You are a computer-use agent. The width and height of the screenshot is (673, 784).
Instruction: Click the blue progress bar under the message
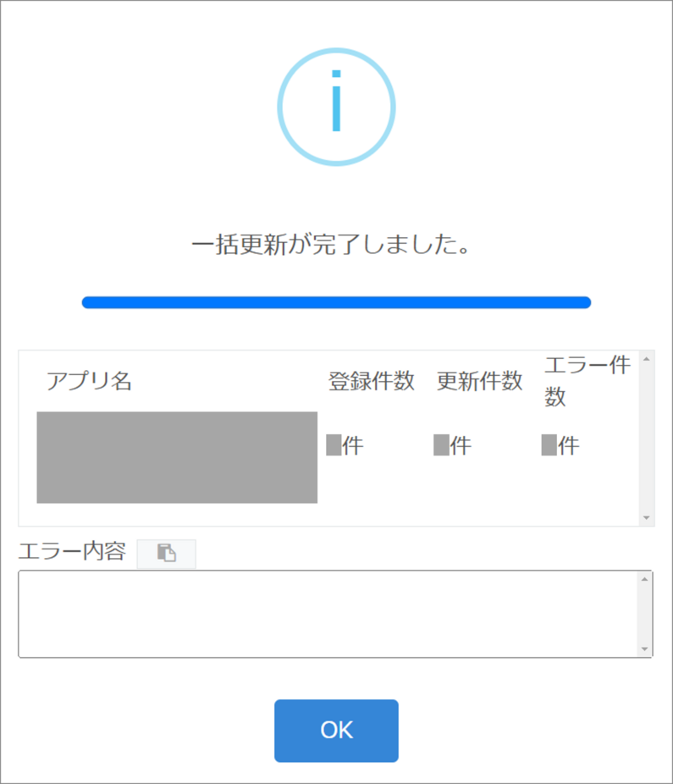tap(336, 301)
